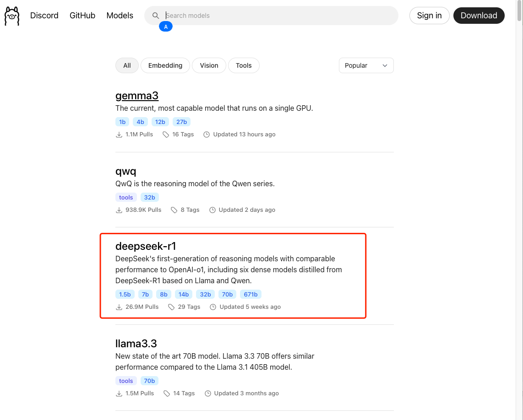Click the download icon next to 1.5M Pulls

[x=119, y=393]
